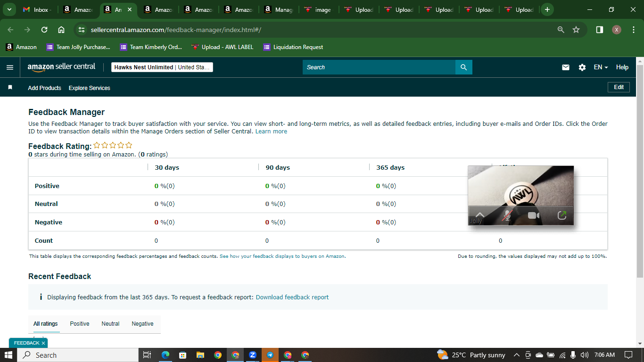Click the Seller Central search field
644x362 pixels.
[x=379, y=67]
